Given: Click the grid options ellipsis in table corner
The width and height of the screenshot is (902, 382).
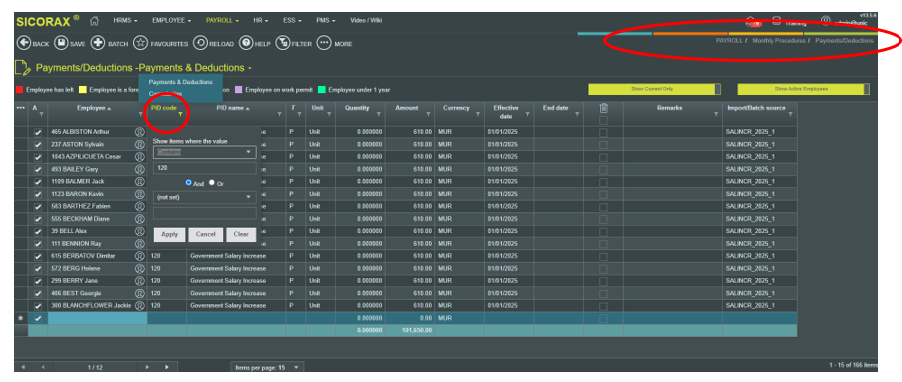Looking at the screenshot, I should point(21,108).
